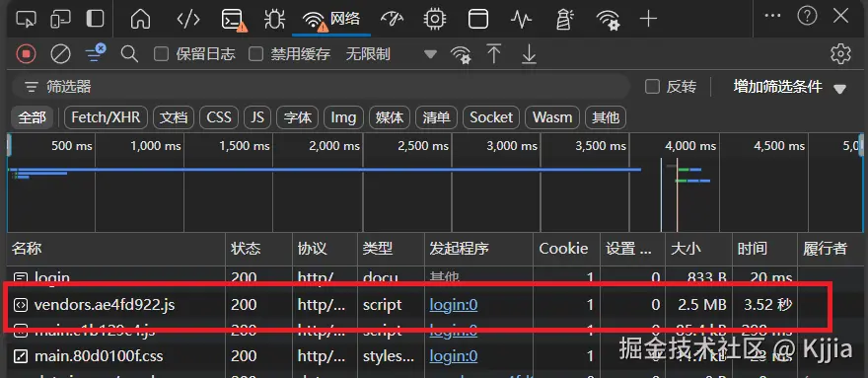The width and height of the screenshot is (868, 378).
Task: Open the Application window icon tab
Action: [x=478, y=19]
